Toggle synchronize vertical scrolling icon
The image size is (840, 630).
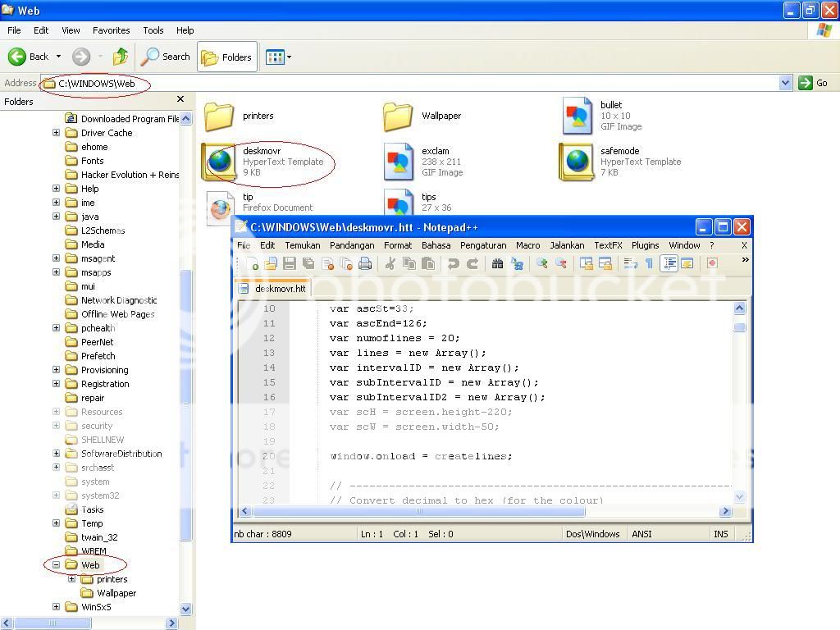pos(587,263)
